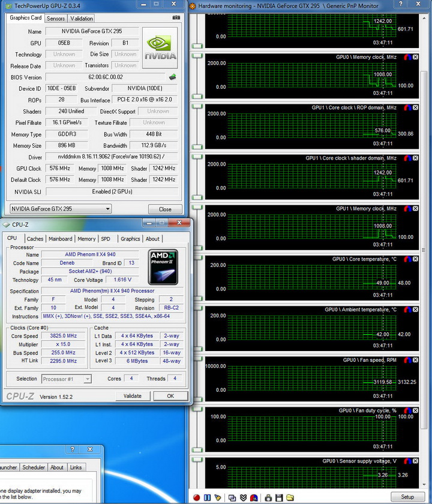Click lower range slider handle of GPU1 ROP domain graph
This screenshot has height=504, width=432.
[x=197, y=147]
